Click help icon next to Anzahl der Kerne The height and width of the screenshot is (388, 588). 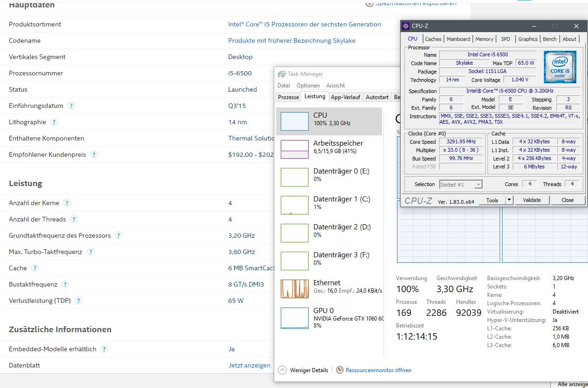pyautogui.click(x=67, y=203)
